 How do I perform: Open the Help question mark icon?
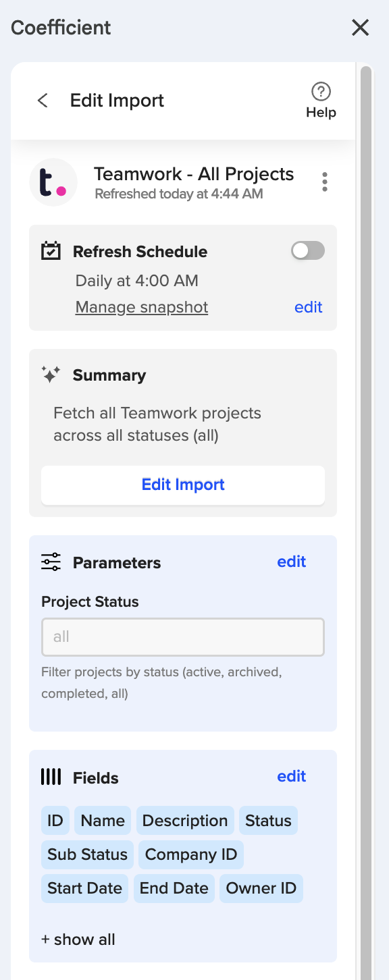321,91
